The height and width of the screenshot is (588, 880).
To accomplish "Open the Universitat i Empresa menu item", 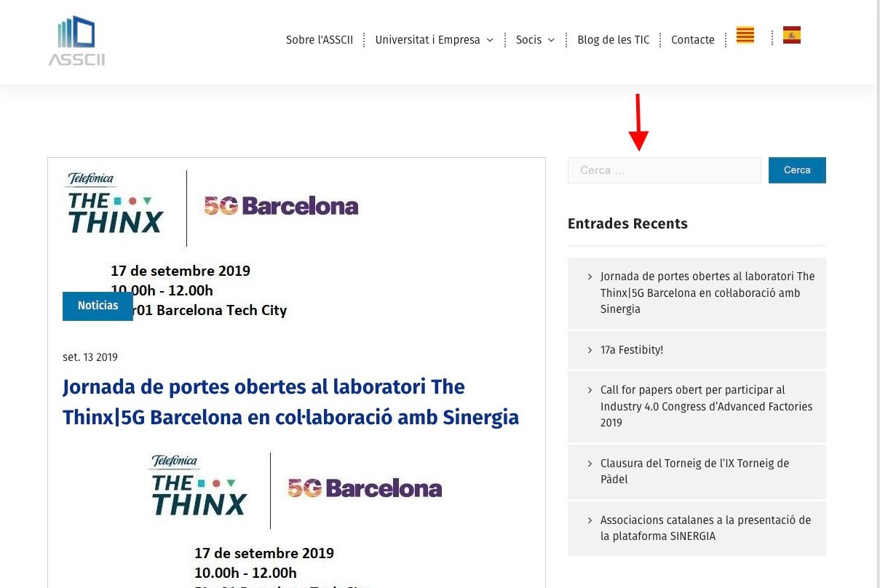I will pos(428,40).
